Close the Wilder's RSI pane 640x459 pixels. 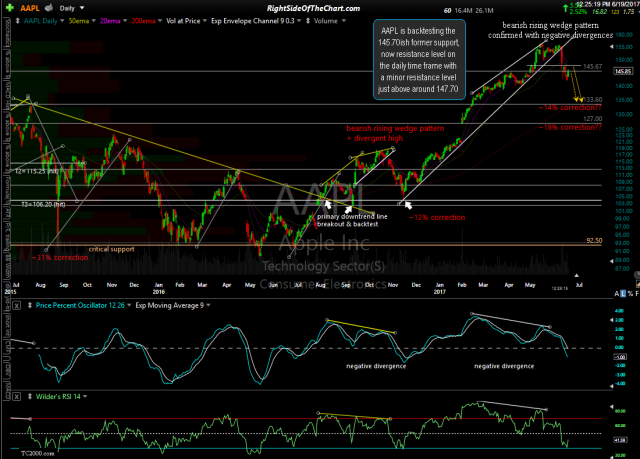click(16, 397)
